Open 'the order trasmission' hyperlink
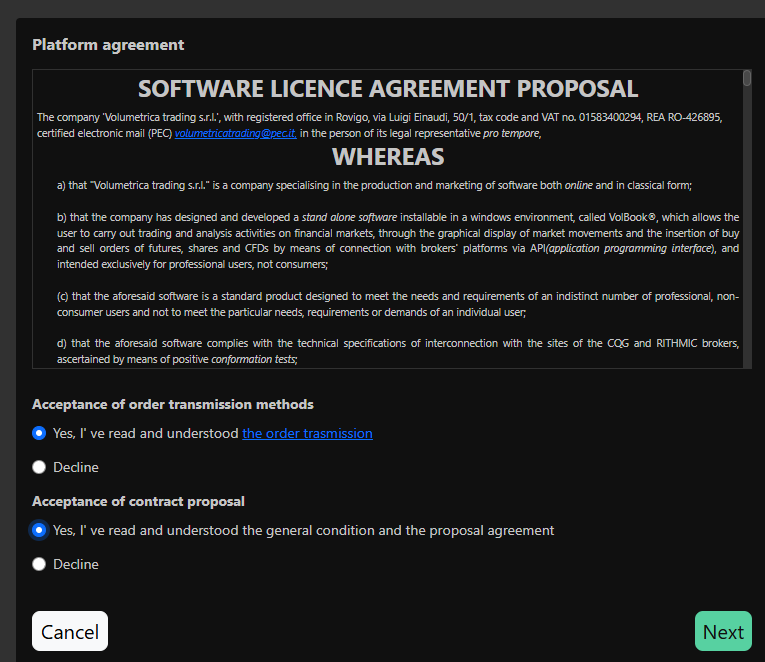This screenshot has height=662, width=765. tap(307, 433)
